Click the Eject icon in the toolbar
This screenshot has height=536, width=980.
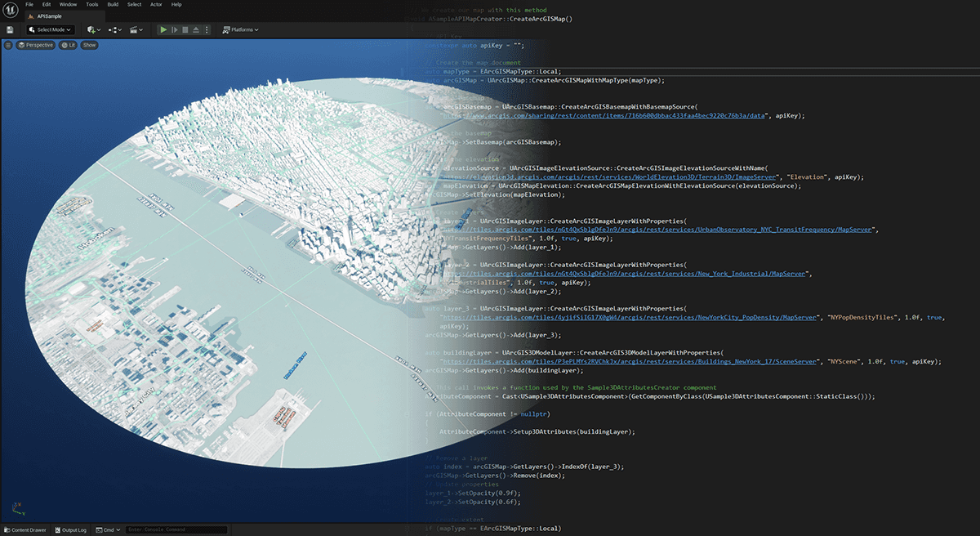[x=196, y=29]
